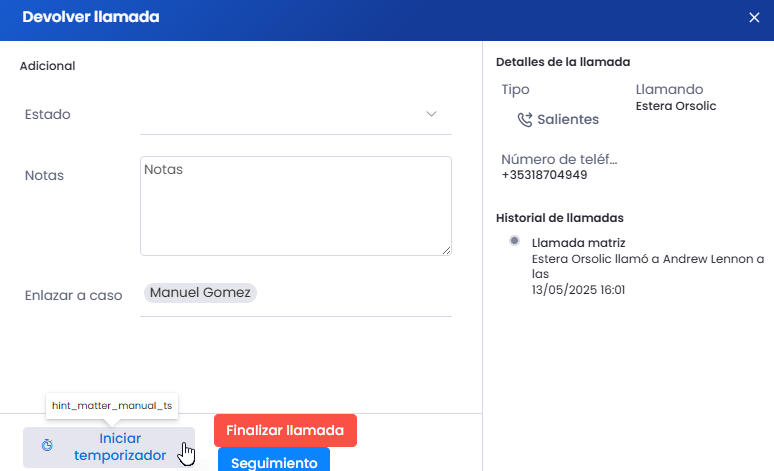The width and height of the screenshot is (774, 471).
Task: Focus the Notas text area
Action: coord(295,204)
